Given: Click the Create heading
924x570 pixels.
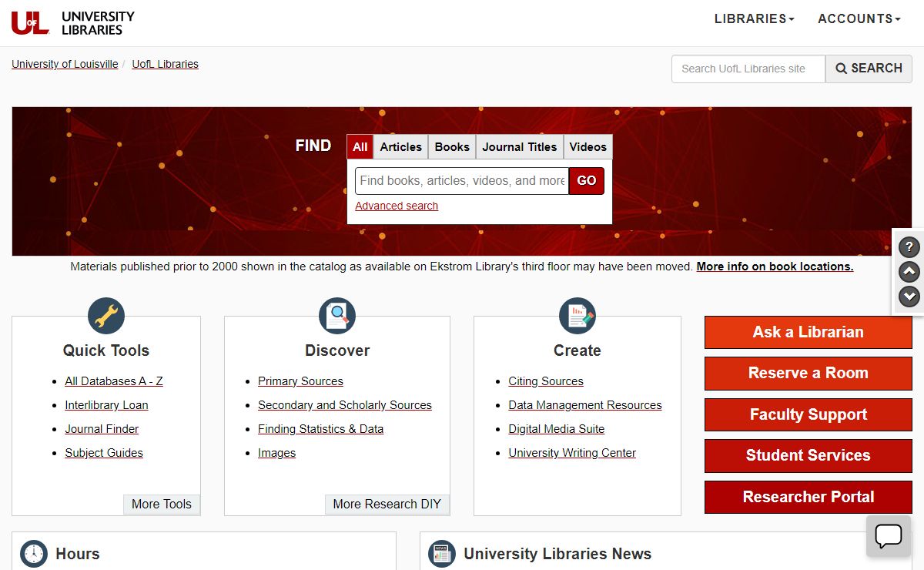Looking at the screenshot, I should coord(577,350).
